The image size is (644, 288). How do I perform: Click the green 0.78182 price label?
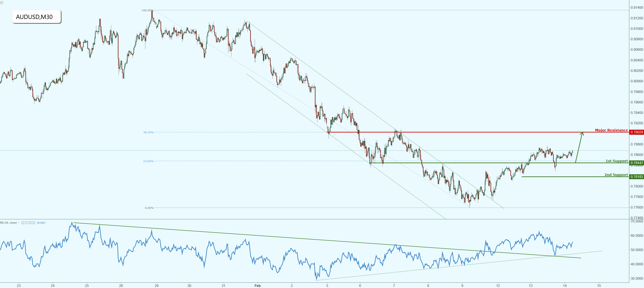637,177
